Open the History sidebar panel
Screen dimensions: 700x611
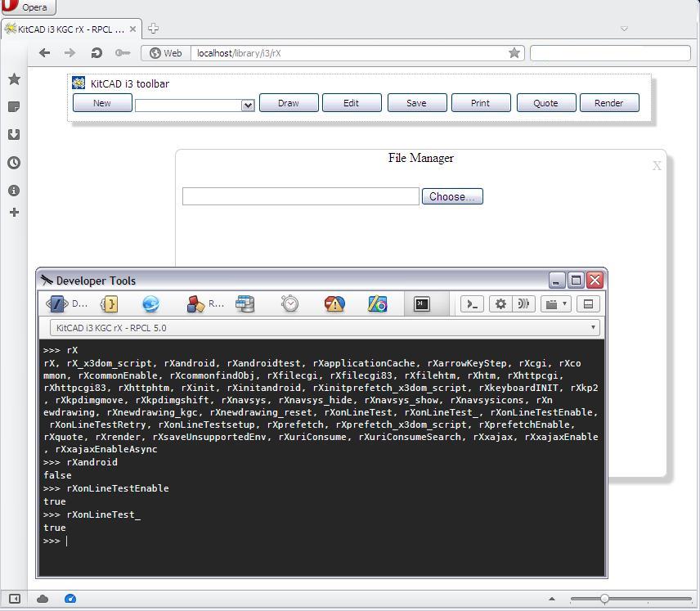pyautogui.click(x=14, y=163)
